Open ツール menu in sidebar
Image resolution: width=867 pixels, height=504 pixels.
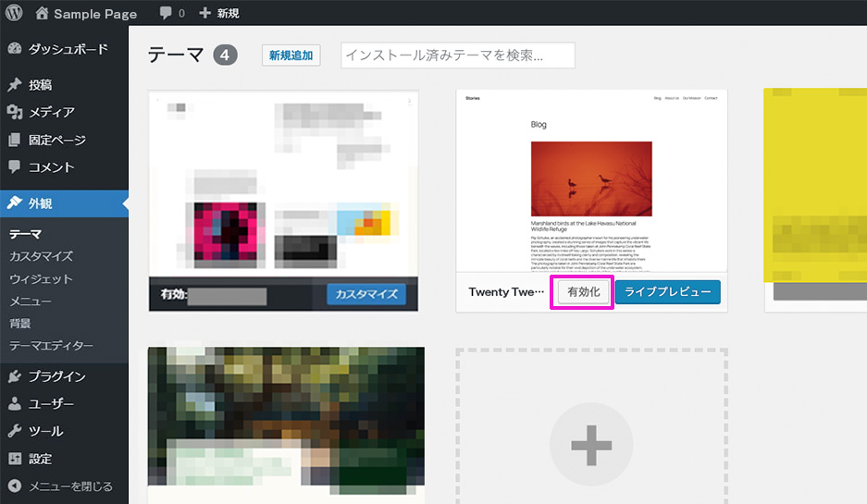click(45, 431)
